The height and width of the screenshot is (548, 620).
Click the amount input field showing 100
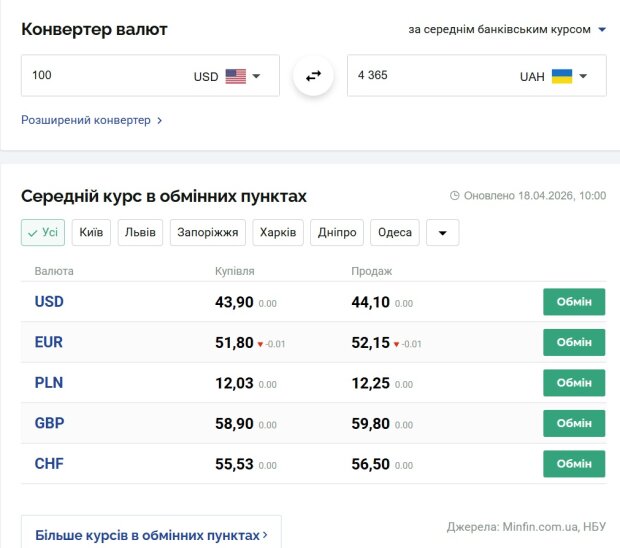100,76
